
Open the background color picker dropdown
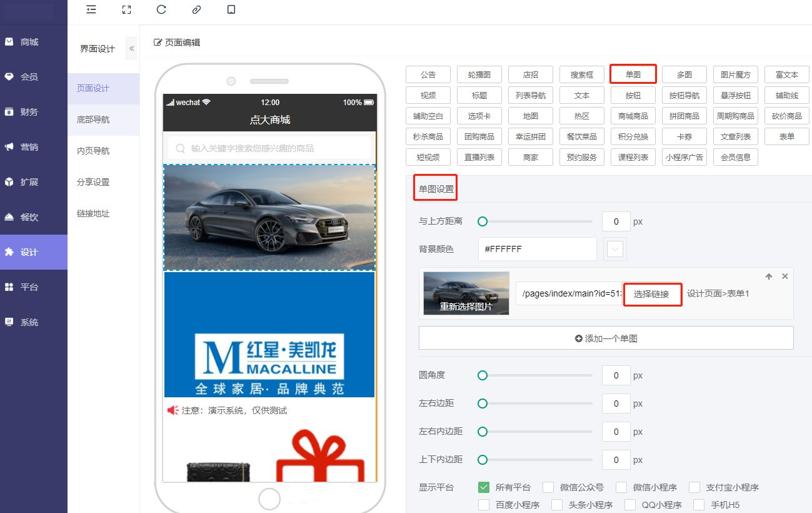(x=615, y=249)
